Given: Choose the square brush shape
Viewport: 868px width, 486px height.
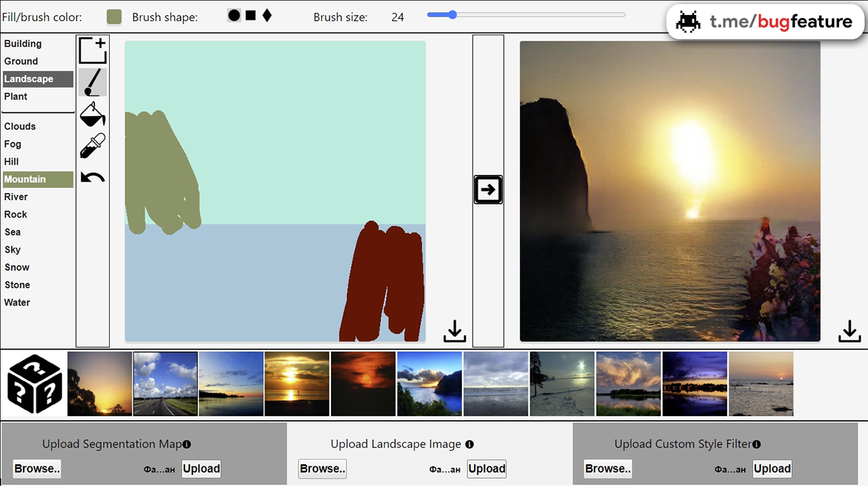Looking at the screenshot, I should coord(250,15).
